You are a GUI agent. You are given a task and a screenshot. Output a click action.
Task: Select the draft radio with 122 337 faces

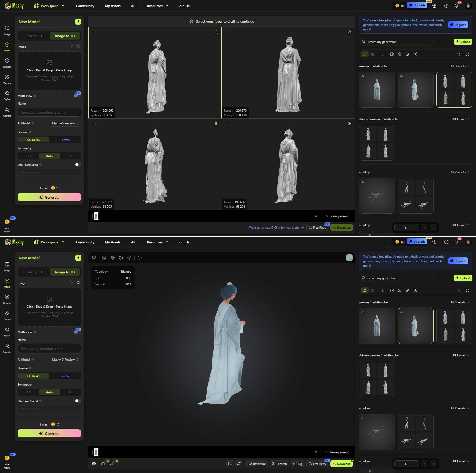pos(94,124)
